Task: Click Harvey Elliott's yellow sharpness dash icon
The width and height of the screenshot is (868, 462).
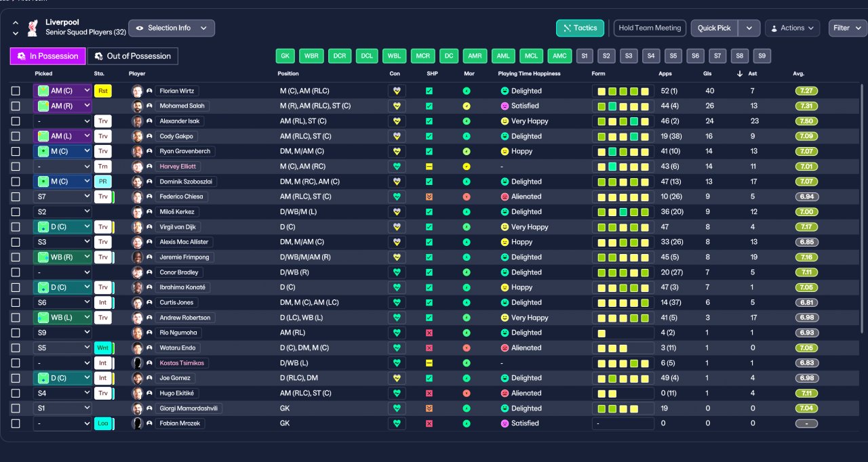Action: pos(429,167)
